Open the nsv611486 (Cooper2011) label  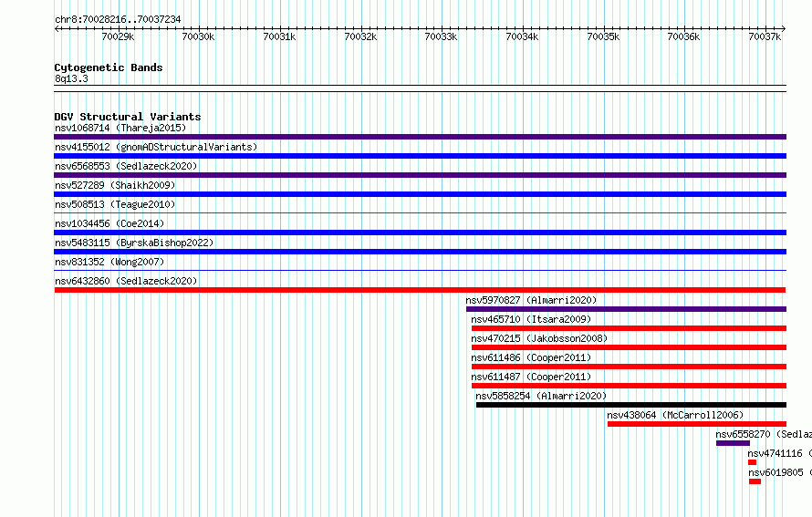coord(531,357)
